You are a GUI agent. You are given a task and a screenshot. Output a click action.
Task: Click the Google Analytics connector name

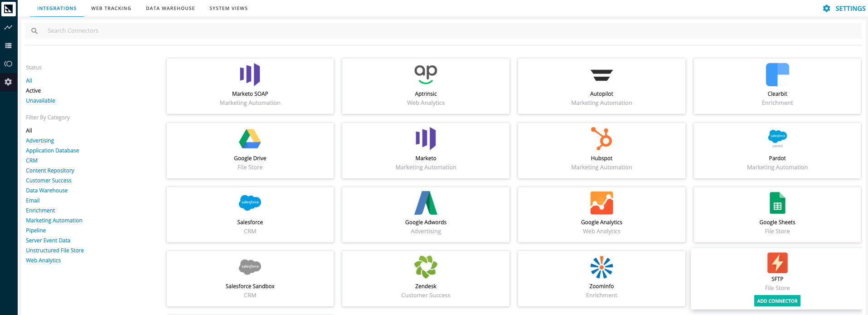point(601,222)
